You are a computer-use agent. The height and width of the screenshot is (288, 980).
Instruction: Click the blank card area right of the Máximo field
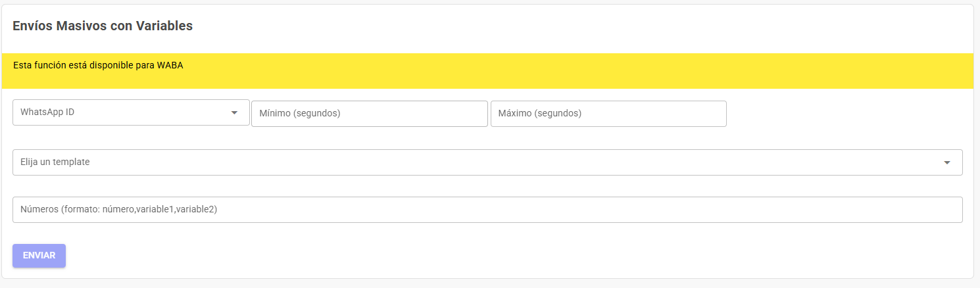click(848, 114)
